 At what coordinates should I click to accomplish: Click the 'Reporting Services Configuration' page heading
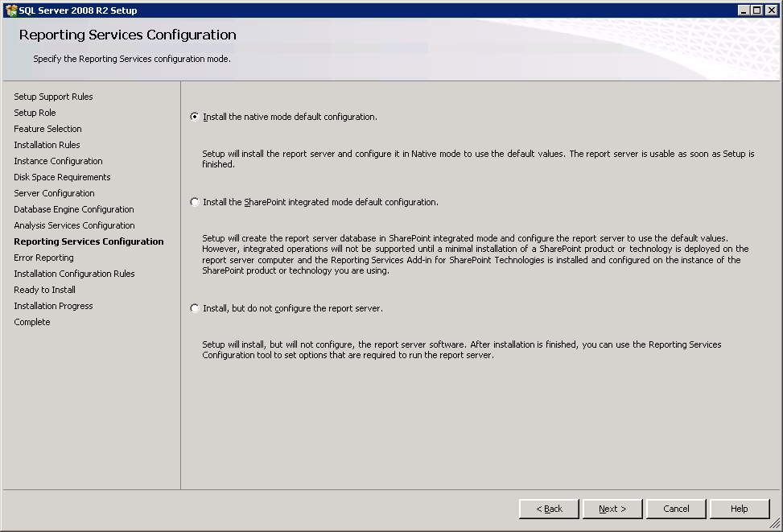127,35
